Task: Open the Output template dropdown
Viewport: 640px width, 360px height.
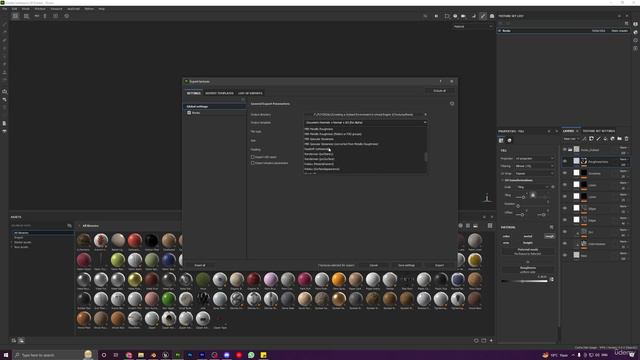Action: [365, 122]
